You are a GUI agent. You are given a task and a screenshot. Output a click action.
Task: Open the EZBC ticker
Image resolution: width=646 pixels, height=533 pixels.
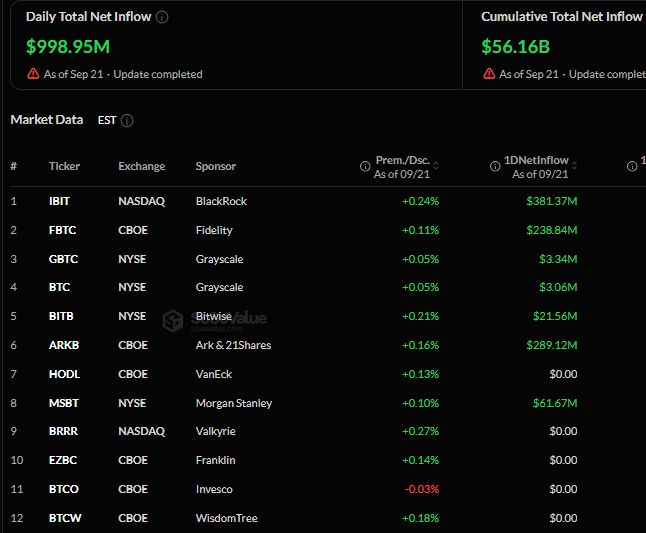63,460
